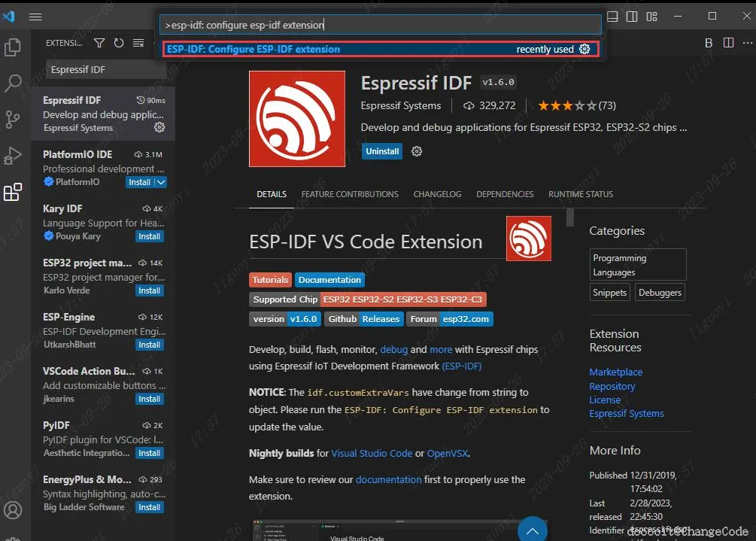Screen dimensions: 756x541
Task: Switch to Feature Contributions tab
Action: 350,194
